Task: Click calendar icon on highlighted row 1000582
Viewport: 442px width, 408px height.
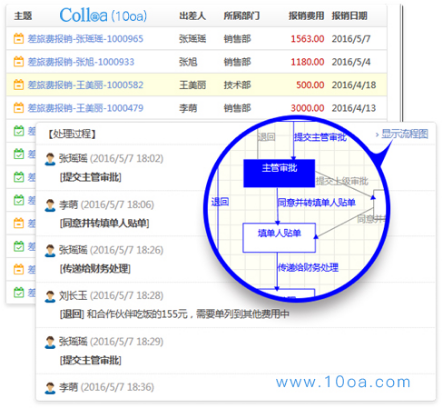Action: pyautogui.click(x=19, y=85)
